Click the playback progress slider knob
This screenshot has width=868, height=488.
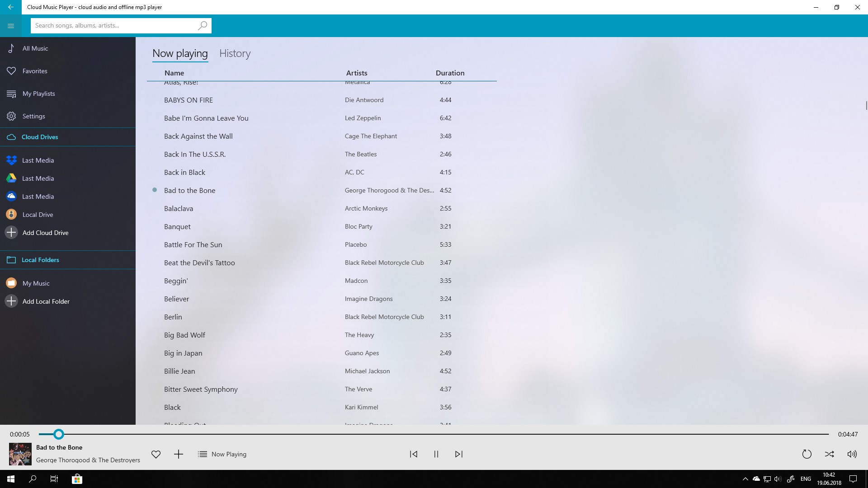[59, 434]
